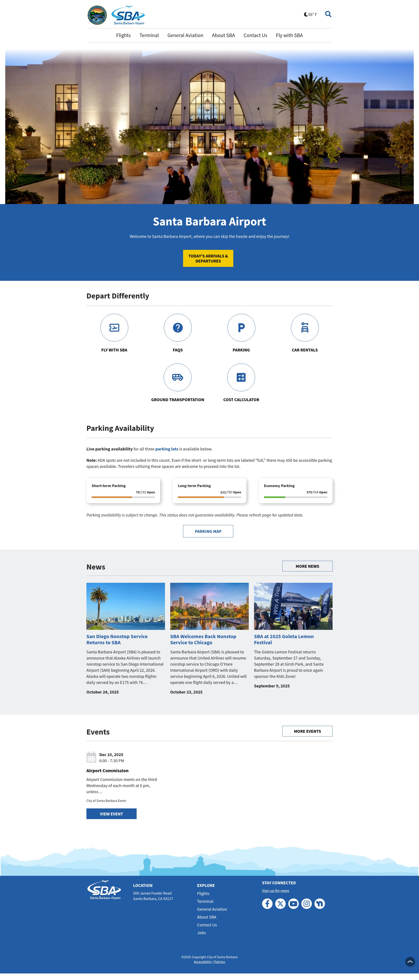Click the footer Flights link
419x980 pixels.
[203, 894]
